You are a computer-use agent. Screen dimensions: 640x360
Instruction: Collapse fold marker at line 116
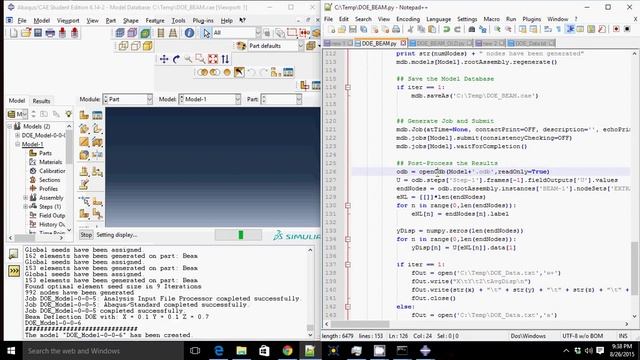pos(348,87)
